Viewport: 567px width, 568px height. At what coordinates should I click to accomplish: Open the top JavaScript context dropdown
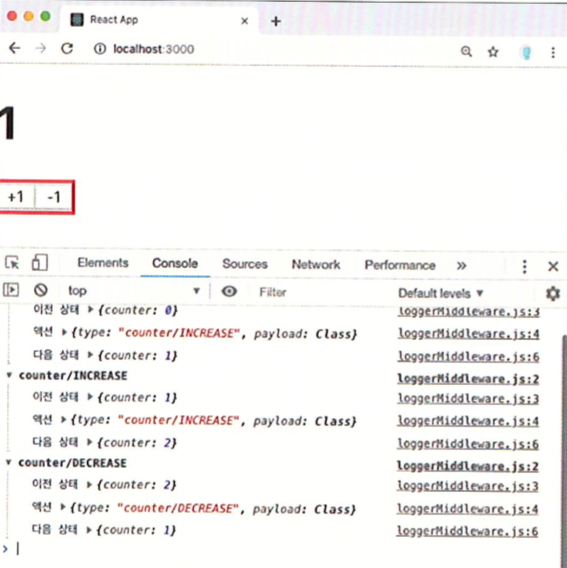[x=134, y=291]
